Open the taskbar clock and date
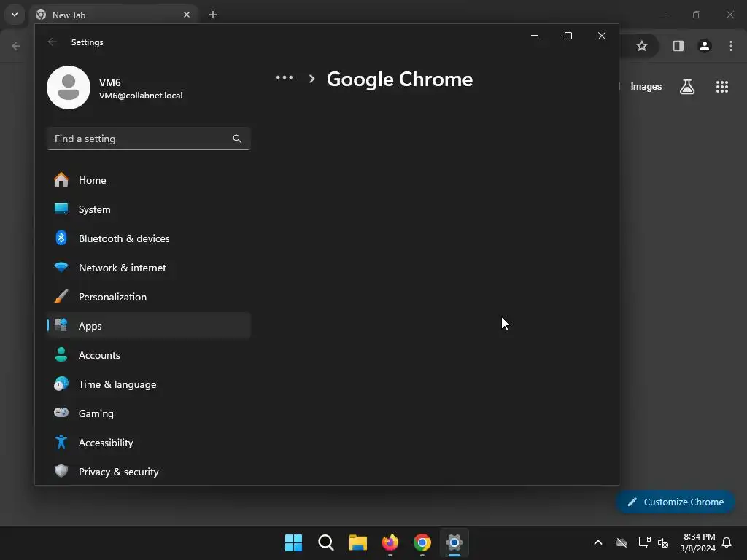Image resolution: width=747 pixels, height=560 pixels. pyautogui.click(x=698, y=542)
